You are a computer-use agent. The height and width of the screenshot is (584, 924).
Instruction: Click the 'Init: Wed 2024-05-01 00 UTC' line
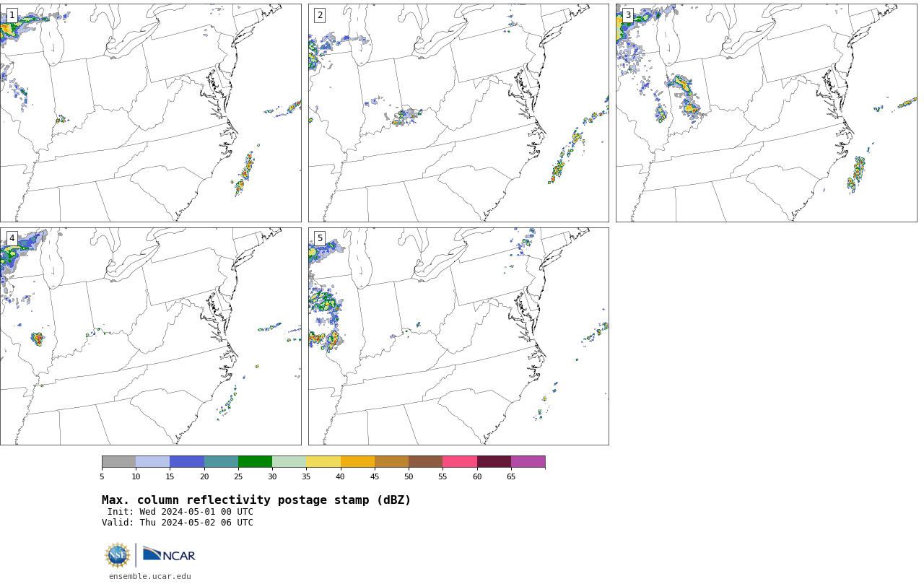(180, 512)
